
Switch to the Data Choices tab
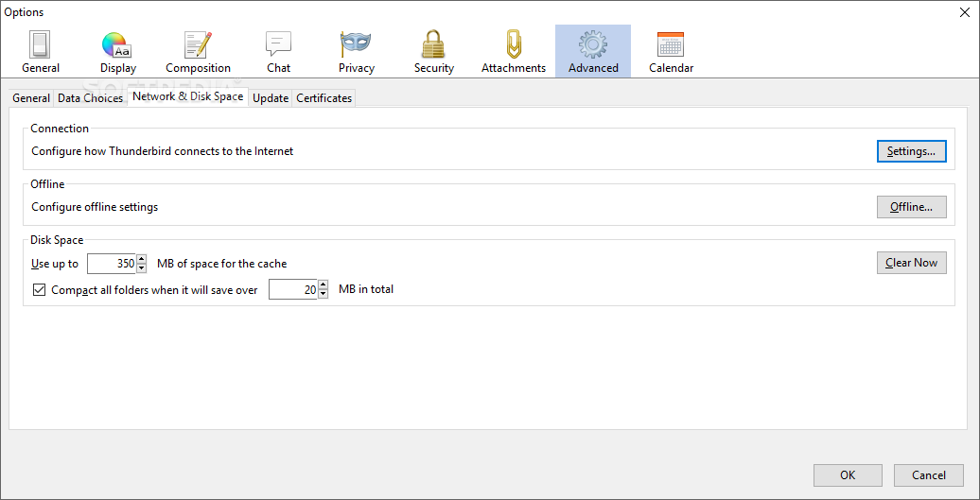(91, 98)
